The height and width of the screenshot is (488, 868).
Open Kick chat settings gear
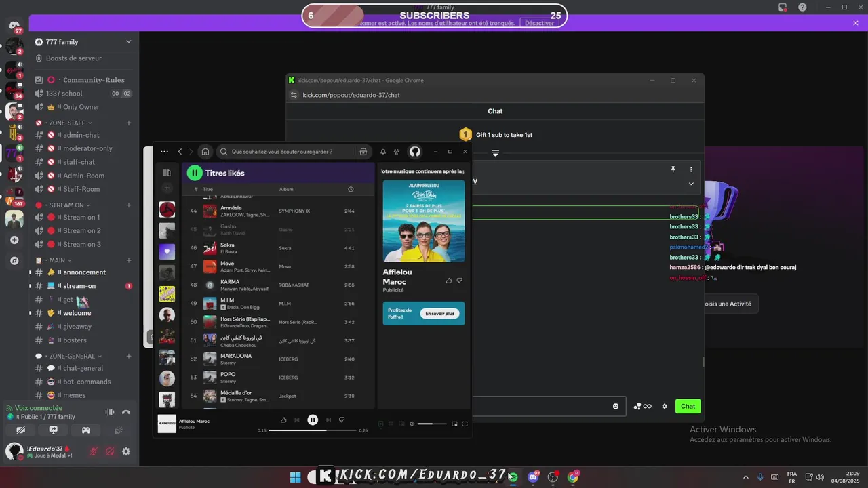click(665, 406)
